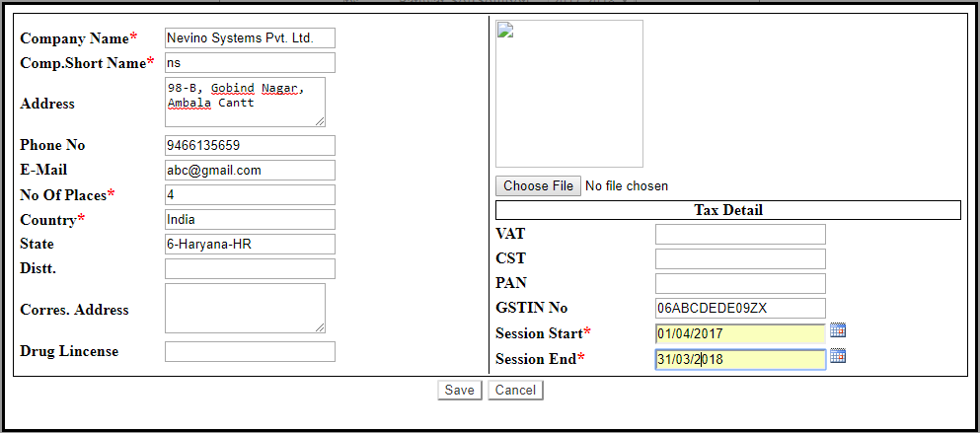Click the empty Distt. field
This screenshot has width=980, height=433.
click(x=250, y=268)
